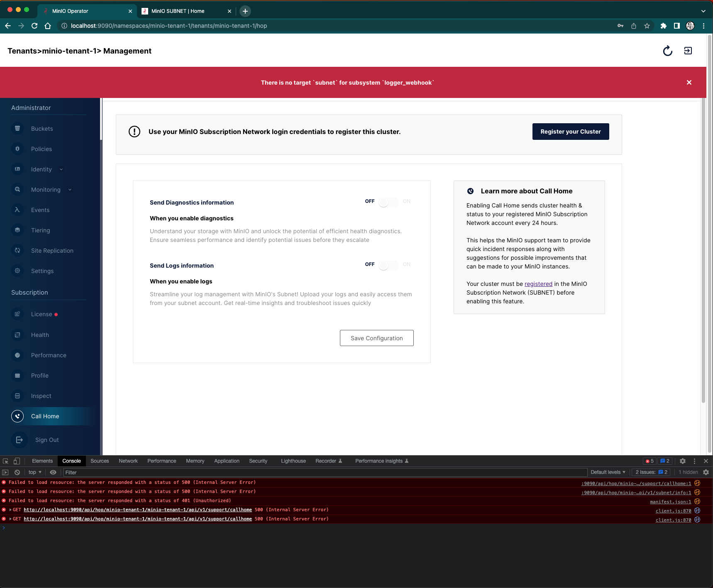The height and width of the screenshot is (588, 713).
Task: Open the Health sidebar item
Action: coord(40,335)
